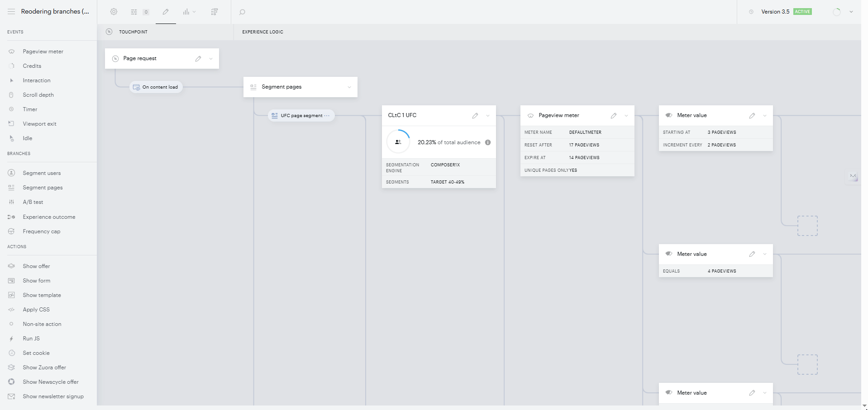Image resolution: width=868 pixels, height=410 pixels.
Task: Open the bar chart reports icon
Action: pyautogui.click(x=186, y=12)
